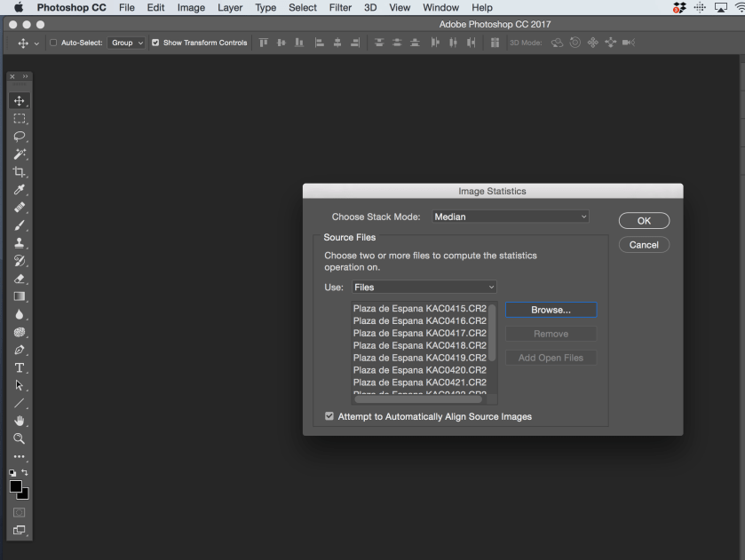Click OK in Image Statistics dialog

(644, 220)
